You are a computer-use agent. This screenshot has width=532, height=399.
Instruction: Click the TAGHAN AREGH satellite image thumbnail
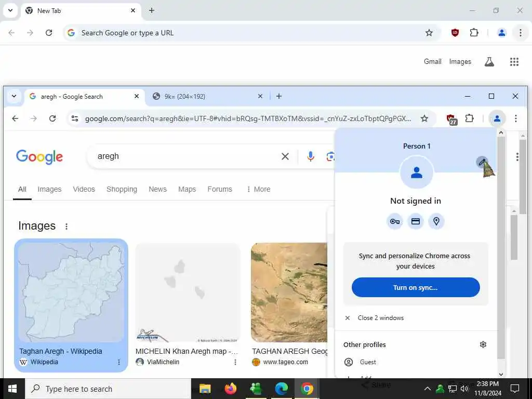pos(289,292)
